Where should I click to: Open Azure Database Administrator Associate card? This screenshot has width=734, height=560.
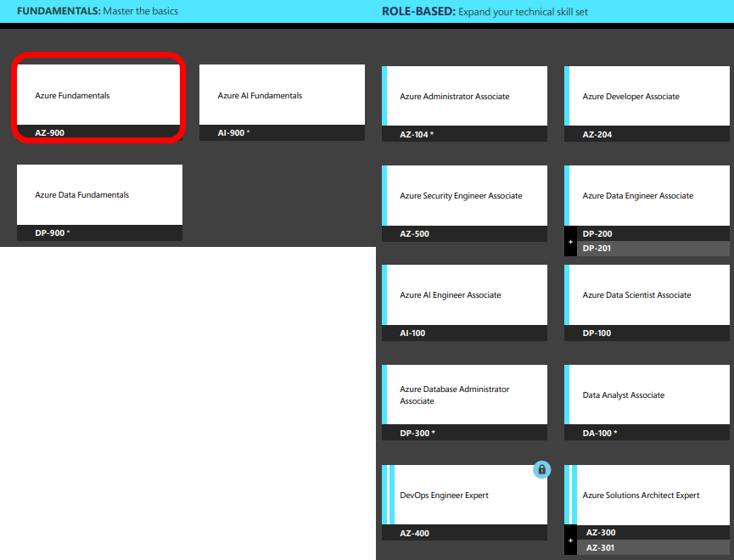(x=464, y=395)
